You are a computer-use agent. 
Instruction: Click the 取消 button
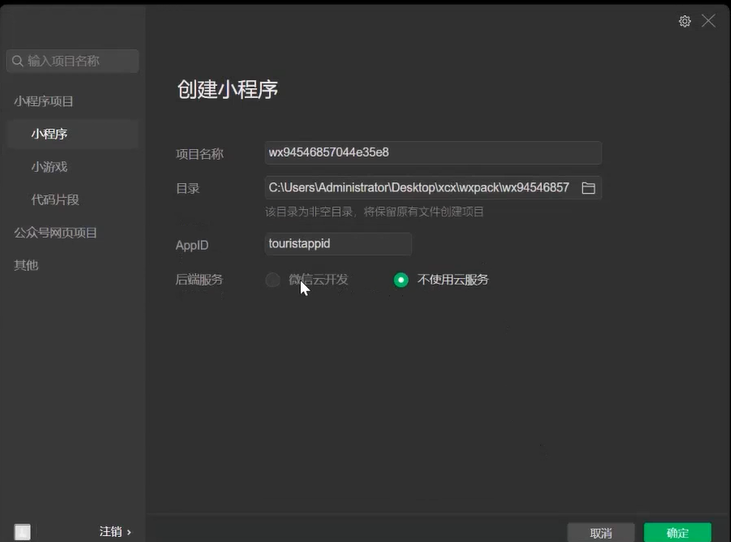[x=601, y=533]
